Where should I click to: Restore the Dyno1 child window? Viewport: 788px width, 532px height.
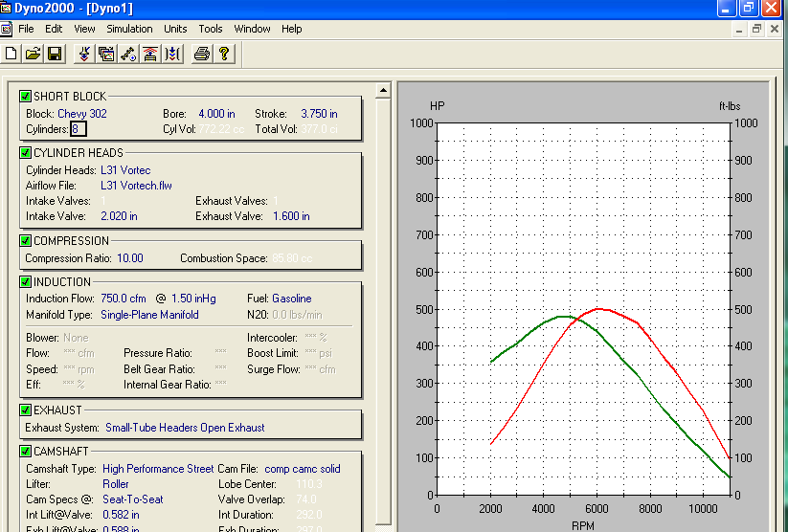tap(756, 29)
